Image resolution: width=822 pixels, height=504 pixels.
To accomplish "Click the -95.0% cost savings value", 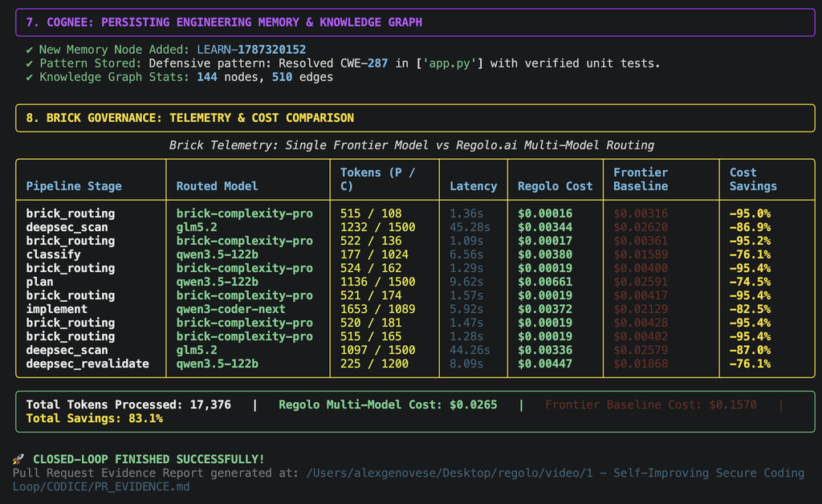I will click(751, 213).
